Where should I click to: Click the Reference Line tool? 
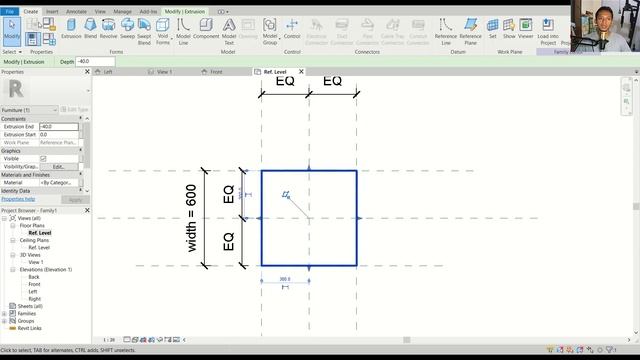446,31
